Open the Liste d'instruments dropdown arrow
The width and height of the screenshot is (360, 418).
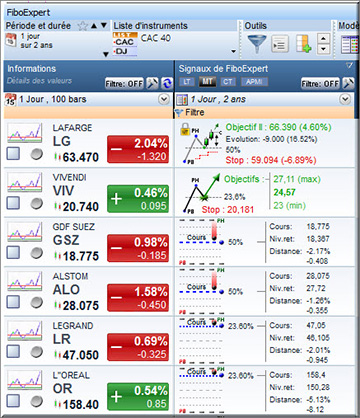click(x=233, y=51)
